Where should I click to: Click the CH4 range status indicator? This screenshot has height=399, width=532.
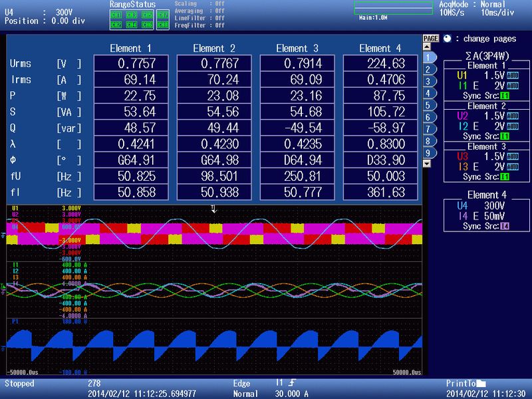click(131, 25)
